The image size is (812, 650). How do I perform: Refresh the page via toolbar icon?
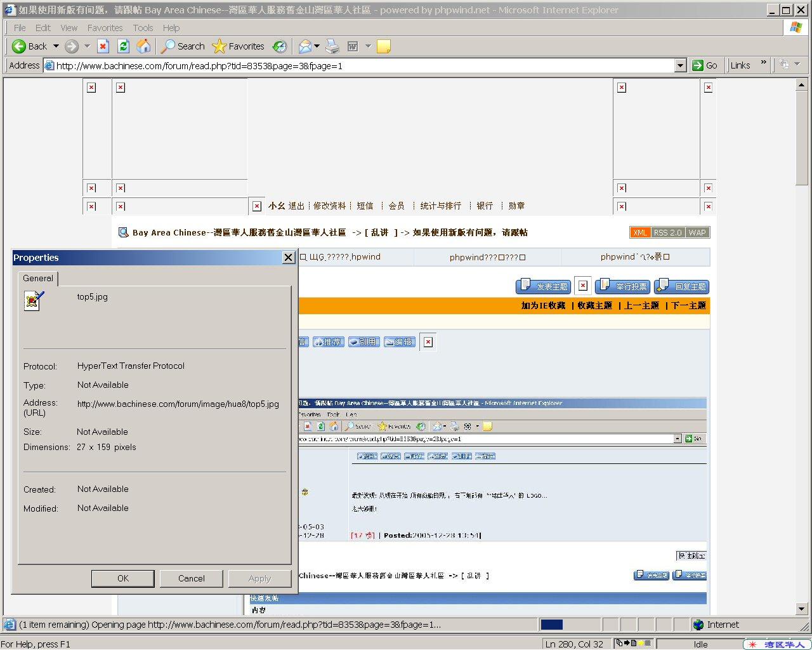tap(124, 46)
